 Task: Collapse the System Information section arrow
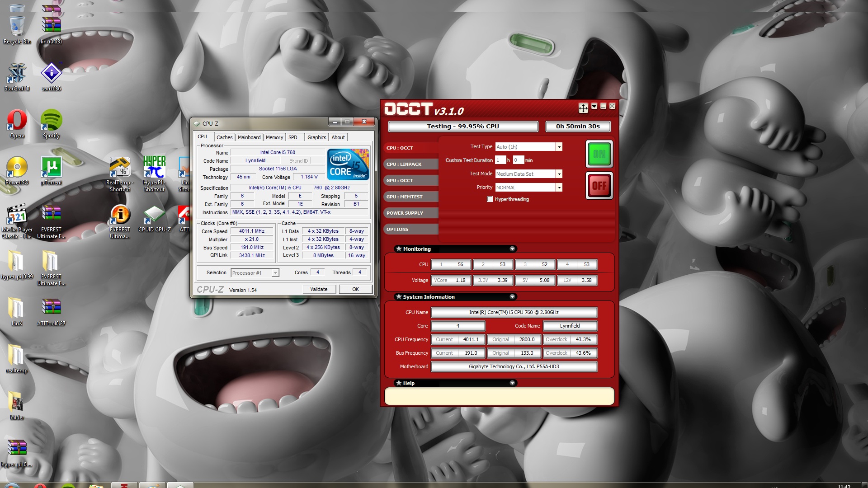[512, 296]
